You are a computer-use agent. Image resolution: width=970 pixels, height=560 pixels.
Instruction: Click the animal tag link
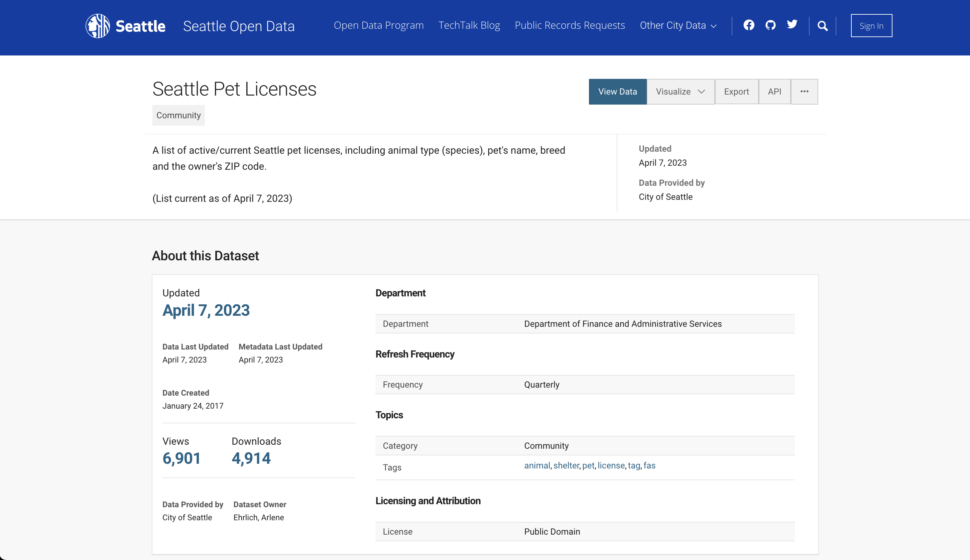click(x=536, y=465)
